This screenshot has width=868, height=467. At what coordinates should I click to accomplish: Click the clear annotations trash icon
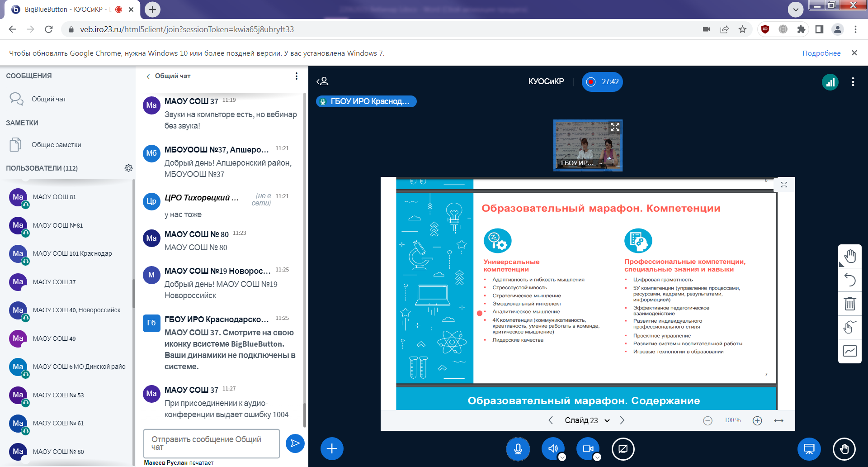(x=849, y=304)
